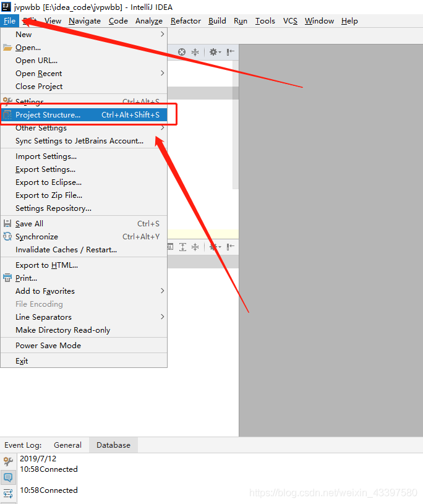The height and width of the screenshot is (504, 423).
Task: Click the Synchronize refresh arrows icon
Action: click(x=7, y=237)
